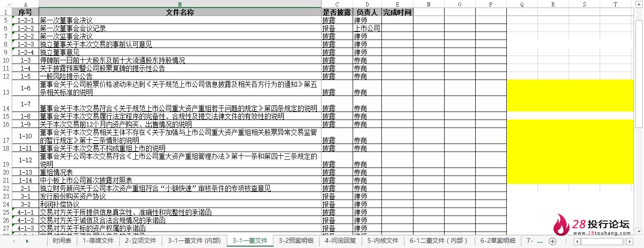This screenshot has height=248, width=644.
Task: Open the 3-2预案明细 sheet tab
Action: pos(296,240)
